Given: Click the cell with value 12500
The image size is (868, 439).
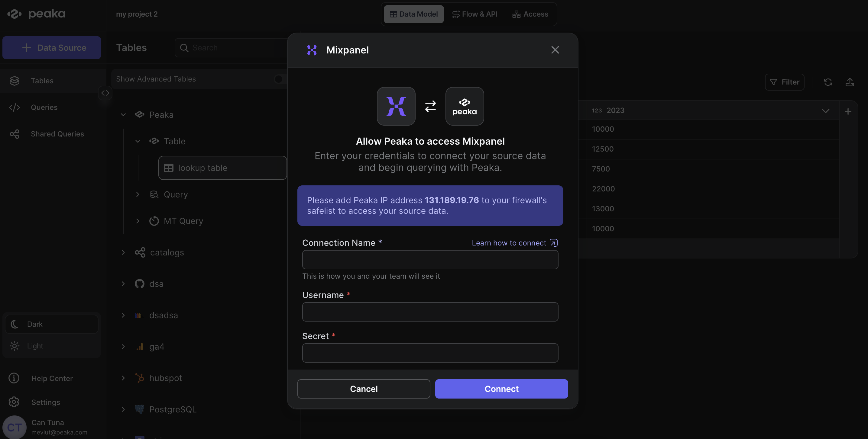Looking at the screenshot, I should click(x=712, y=149).
